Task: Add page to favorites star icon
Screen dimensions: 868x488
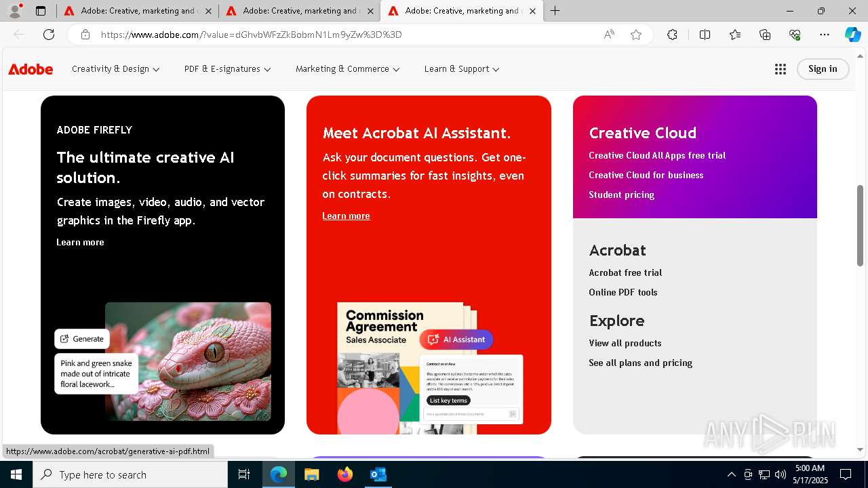Action: pos(636,35)
